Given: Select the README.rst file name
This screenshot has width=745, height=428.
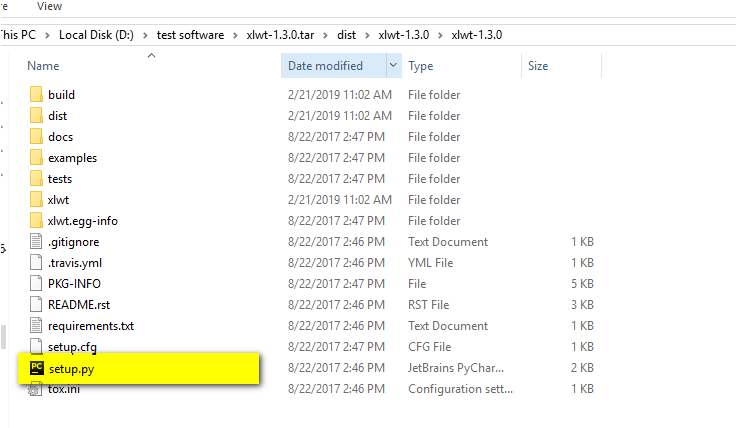Looking at the screenshot, I should coord(79,304).
